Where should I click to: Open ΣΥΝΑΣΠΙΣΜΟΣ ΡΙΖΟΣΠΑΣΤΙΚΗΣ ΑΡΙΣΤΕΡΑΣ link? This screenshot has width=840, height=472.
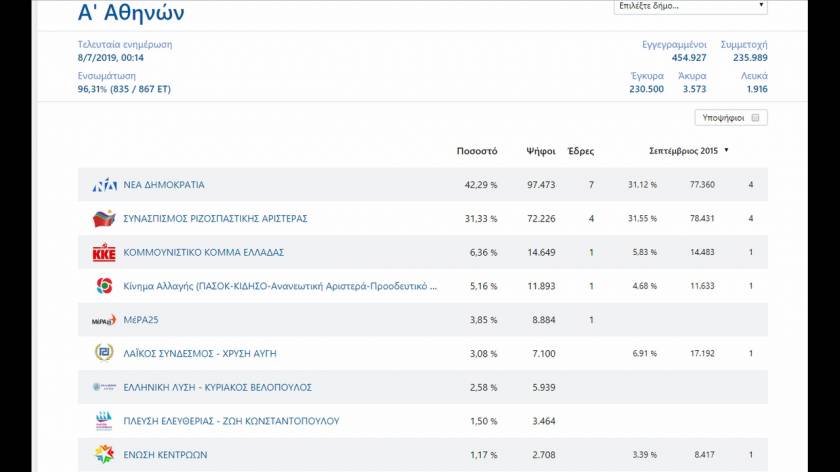215,219
